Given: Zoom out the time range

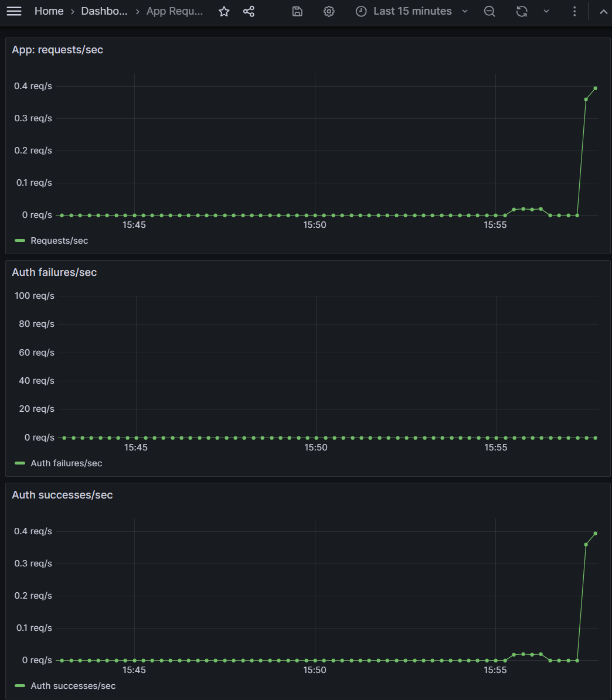Looking at the screenshot, I should coord(489,11).
